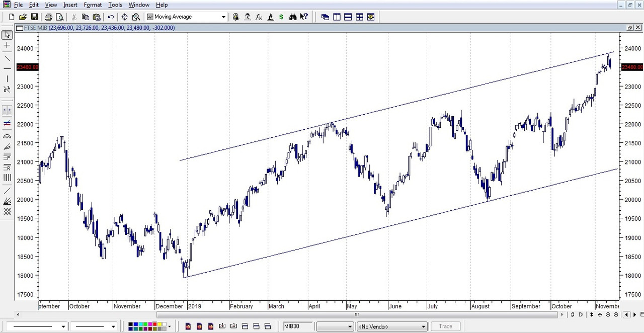The width and height of the screenshot is (644, 333).
Task: Open the Indicator Builder f(x) icon
Action: tap(259, 17)
